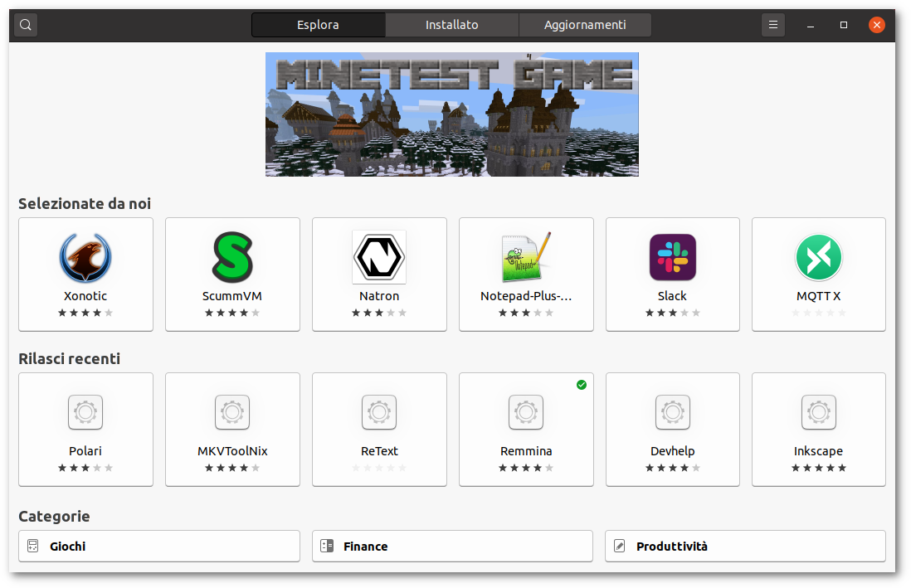Click the Giochi category gamepad icon

(x=33, y=547)
